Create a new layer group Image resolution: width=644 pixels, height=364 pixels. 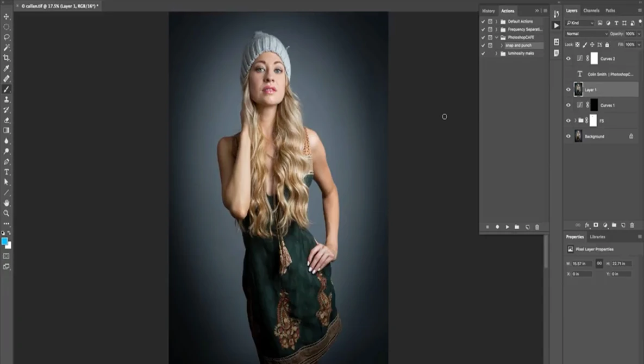(x=614, y=225)
